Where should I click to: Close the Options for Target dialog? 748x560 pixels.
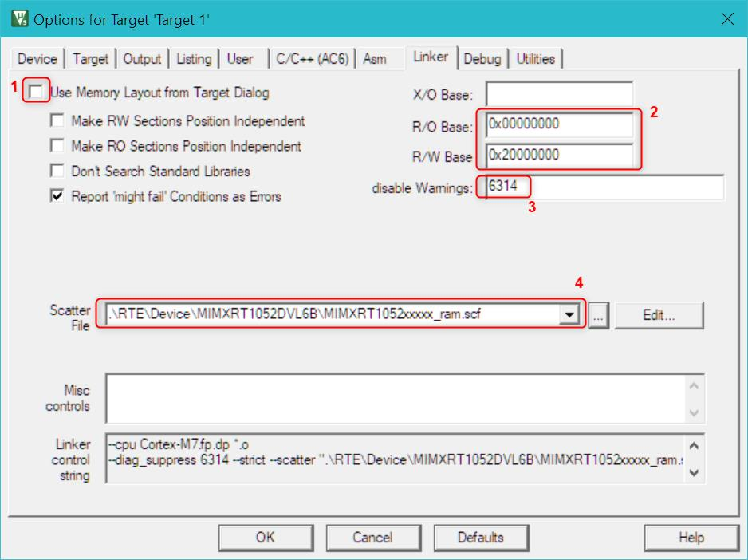coord(727,19)
